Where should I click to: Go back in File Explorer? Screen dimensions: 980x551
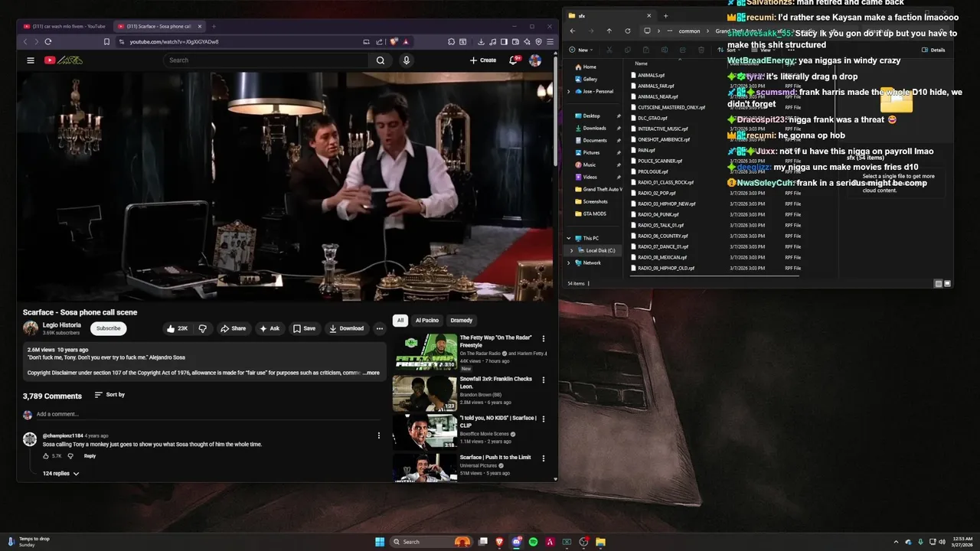tap(573, 31)
